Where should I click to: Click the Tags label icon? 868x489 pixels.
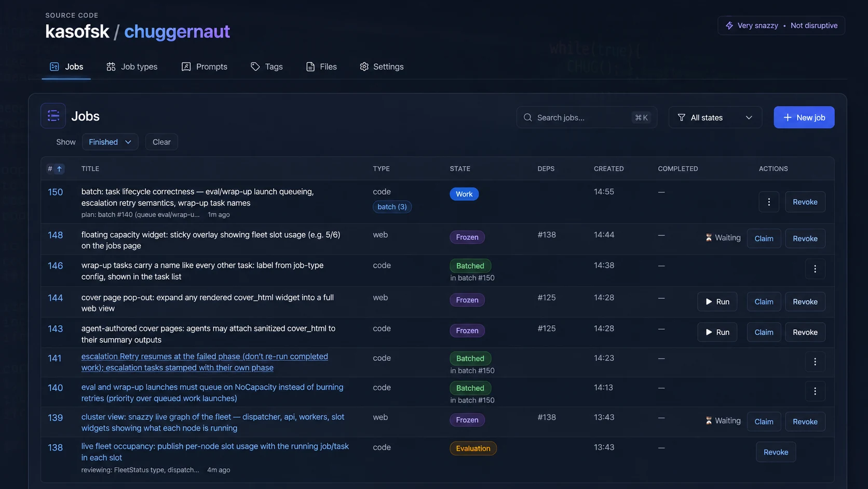255,67
